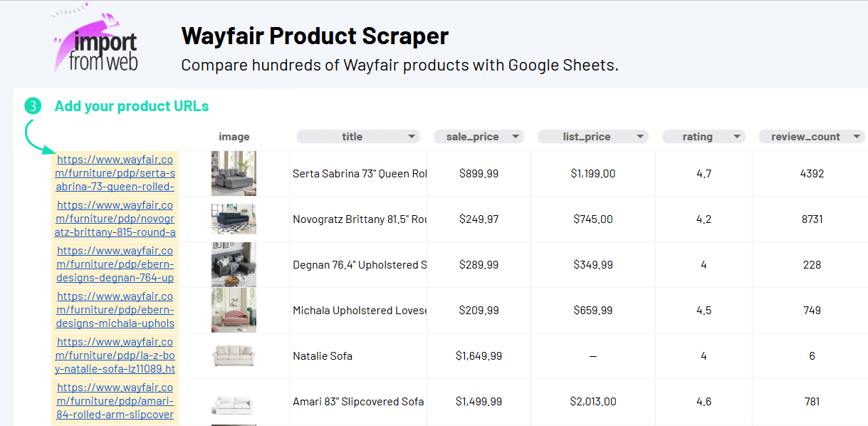The image size is (868, 426).
Task: Open the sale_price column filter dropdown
Action: [x=516, y=137]
